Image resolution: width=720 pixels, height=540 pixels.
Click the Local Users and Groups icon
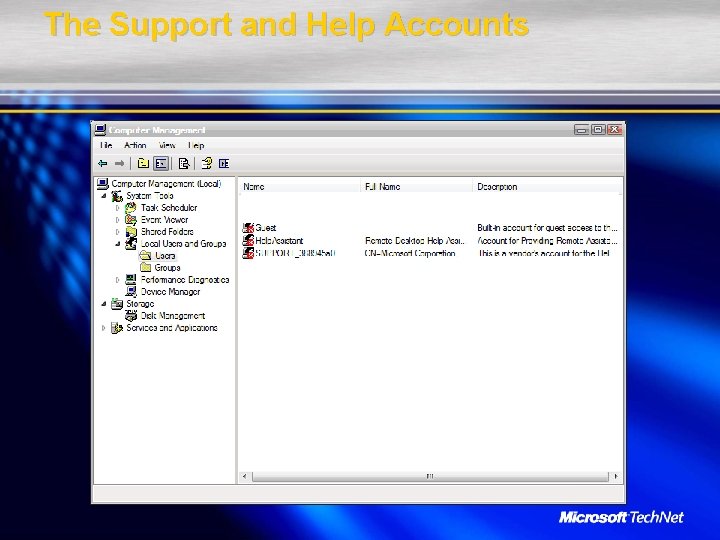(131, 243)
